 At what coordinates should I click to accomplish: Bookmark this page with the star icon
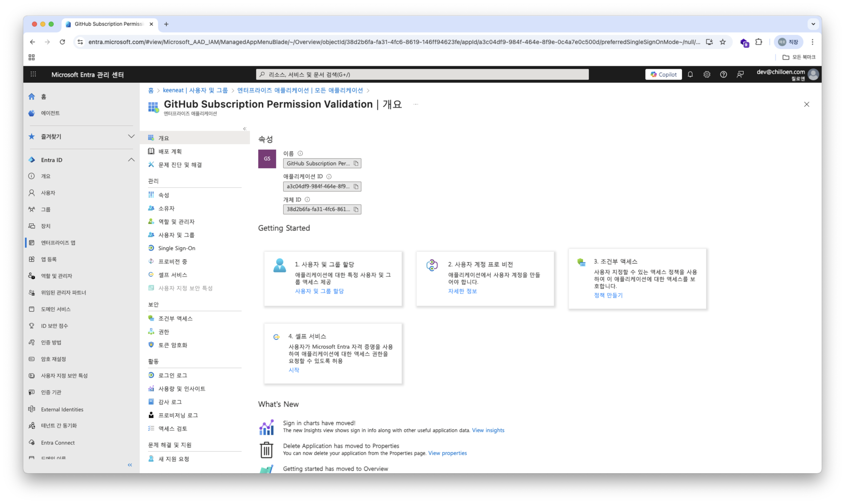pyautogui.click(x=723, y=42)
